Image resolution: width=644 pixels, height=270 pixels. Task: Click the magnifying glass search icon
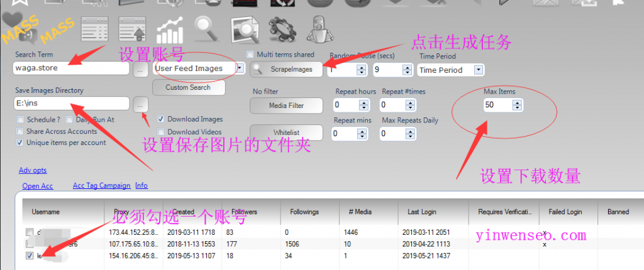206,28
